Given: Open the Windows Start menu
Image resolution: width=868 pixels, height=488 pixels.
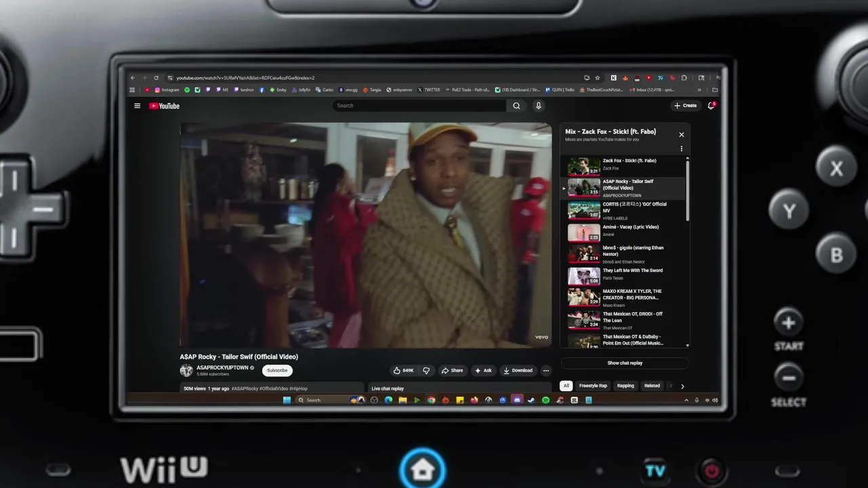Looking at the screenshot, I should (287, 400).
